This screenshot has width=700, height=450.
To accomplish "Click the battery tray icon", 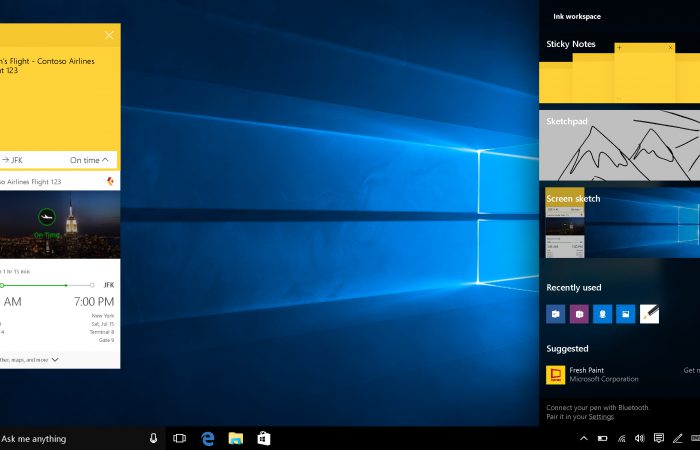I will tap(603, 438).
